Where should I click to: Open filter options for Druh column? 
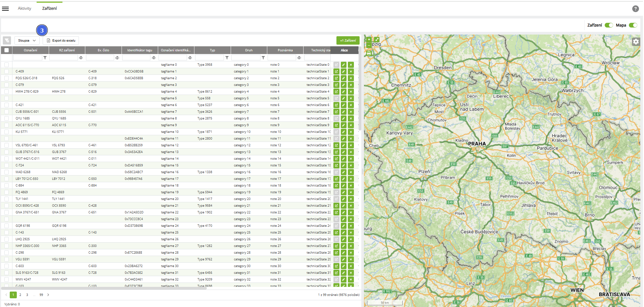tap(263, 58)
